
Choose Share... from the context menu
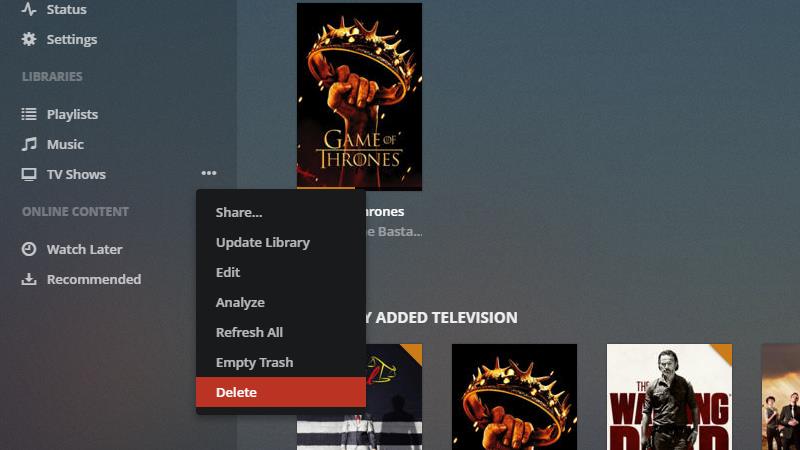click(x=281, y=212)
